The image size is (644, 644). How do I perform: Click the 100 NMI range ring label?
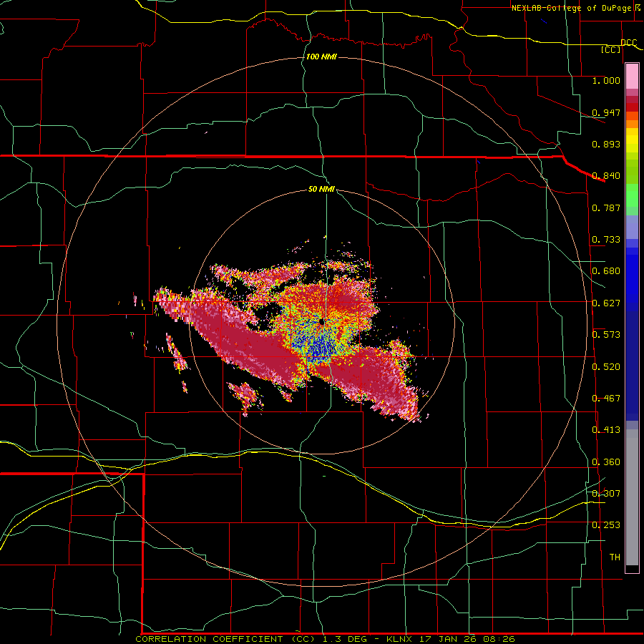coord(321,57)
